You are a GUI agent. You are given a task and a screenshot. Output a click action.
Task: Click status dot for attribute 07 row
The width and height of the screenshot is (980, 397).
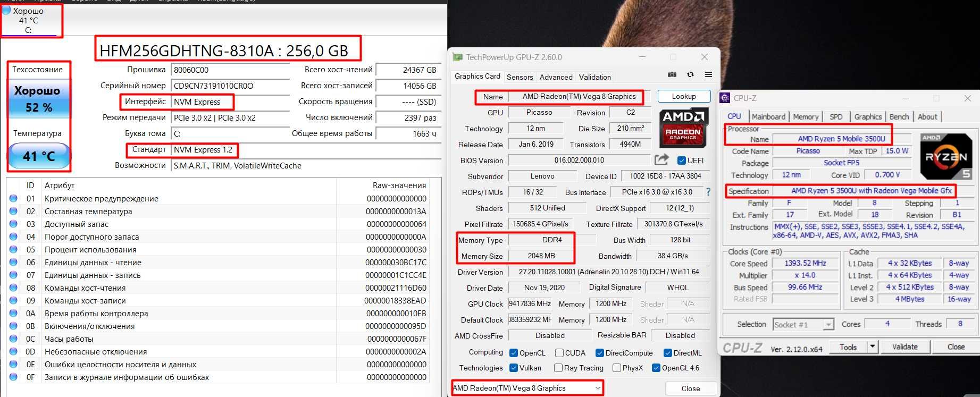[x=13, y=275]
